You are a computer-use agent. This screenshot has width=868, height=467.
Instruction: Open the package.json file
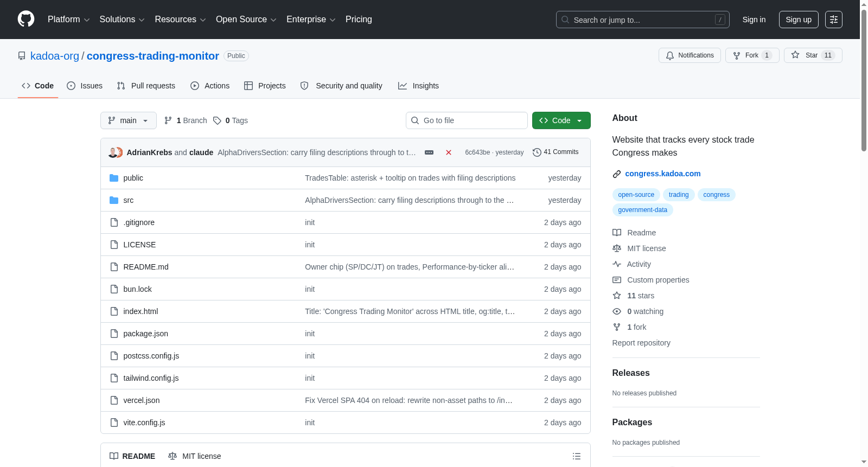tap(145, 334)
